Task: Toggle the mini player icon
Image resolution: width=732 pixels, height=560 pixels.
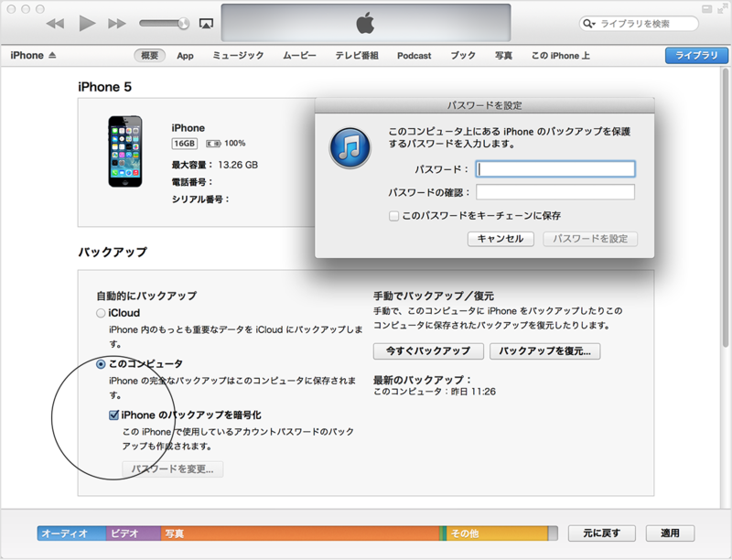Action: pos(706,9)
